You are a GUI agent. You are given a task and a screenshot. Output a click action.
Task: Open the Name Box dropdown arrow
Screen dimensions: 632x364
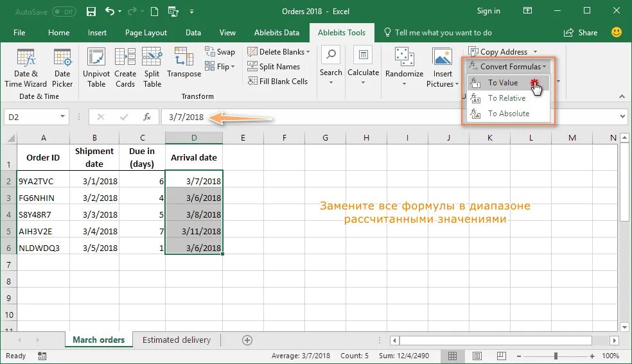coord(62,117)
